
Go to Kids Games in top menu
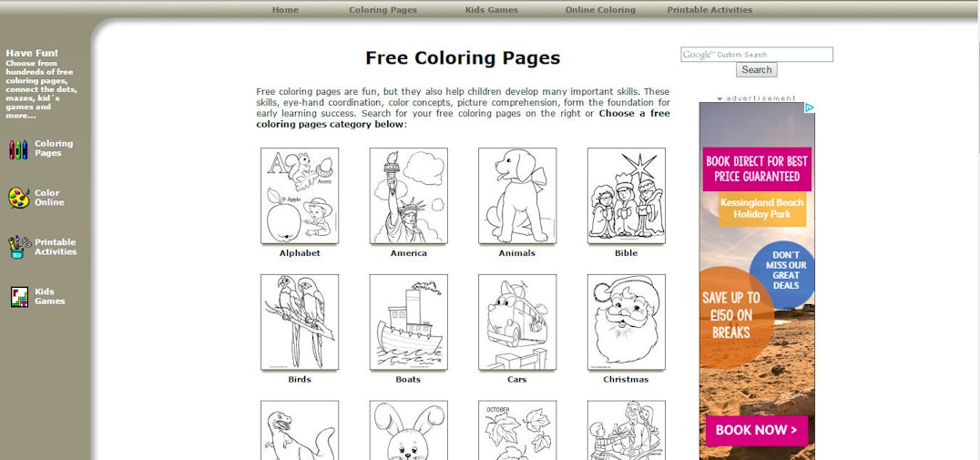(491, 10)
